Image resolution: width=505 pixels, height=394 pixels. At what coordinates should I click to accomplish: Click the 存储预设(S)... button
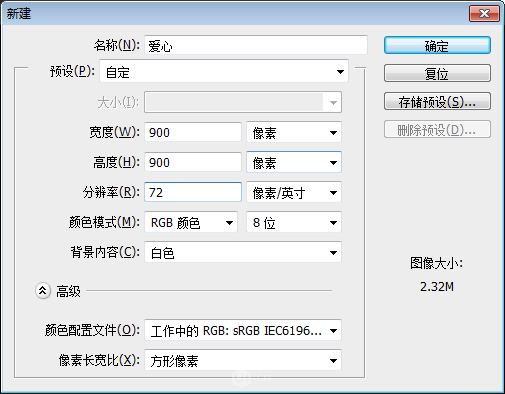(437, 101)
